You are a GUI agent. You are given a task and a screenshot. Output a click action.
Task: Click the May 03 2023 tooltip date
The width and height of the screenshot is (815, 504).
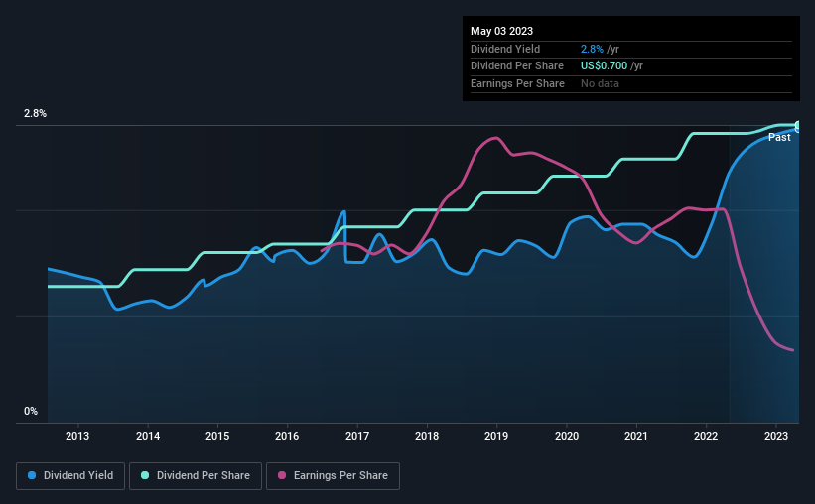[x=501, y=31]
